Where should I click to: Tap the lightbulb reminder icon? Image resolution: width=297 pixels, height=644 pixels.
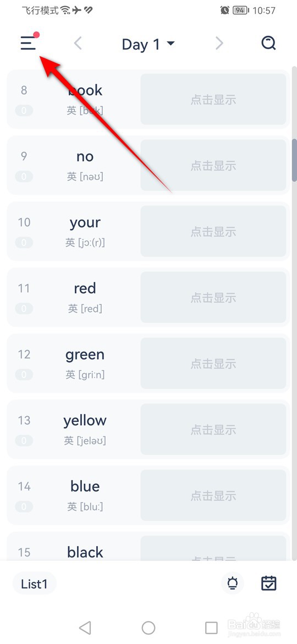pos(233,583)
